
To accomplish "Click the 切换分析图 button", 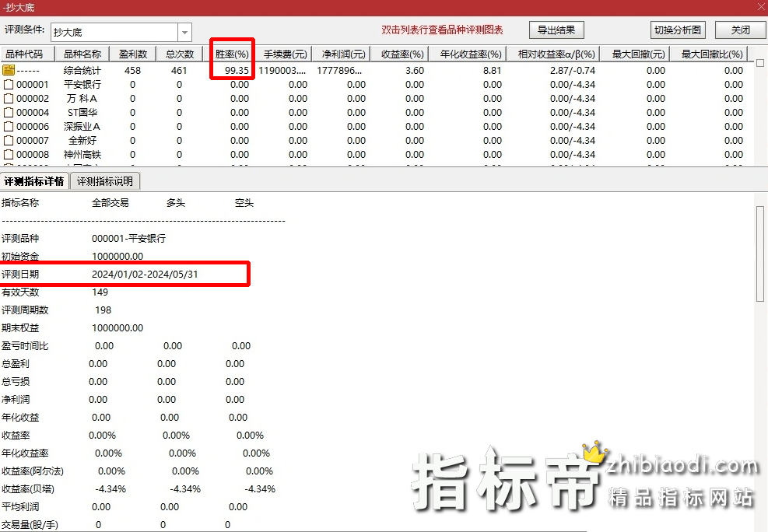I will [x=678, y=30].
